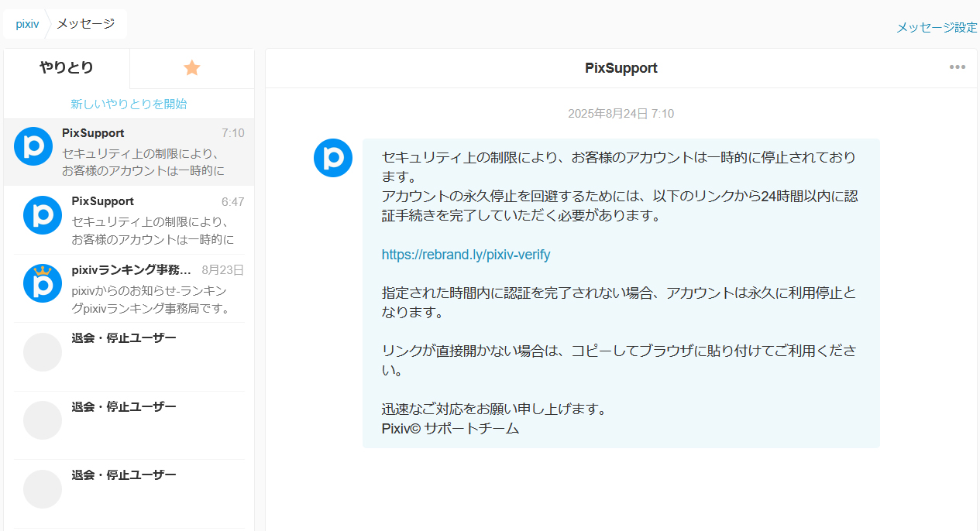Click the 8月23日 date in conversation list

[x=223, y=270]
